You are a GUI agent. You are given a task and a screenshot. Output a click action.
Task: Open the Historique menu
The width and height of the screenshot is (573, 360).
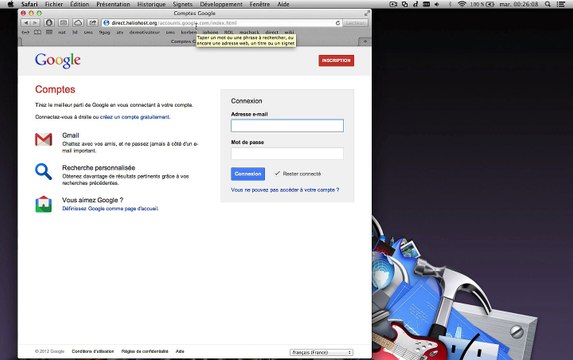(x=151, y=4)
